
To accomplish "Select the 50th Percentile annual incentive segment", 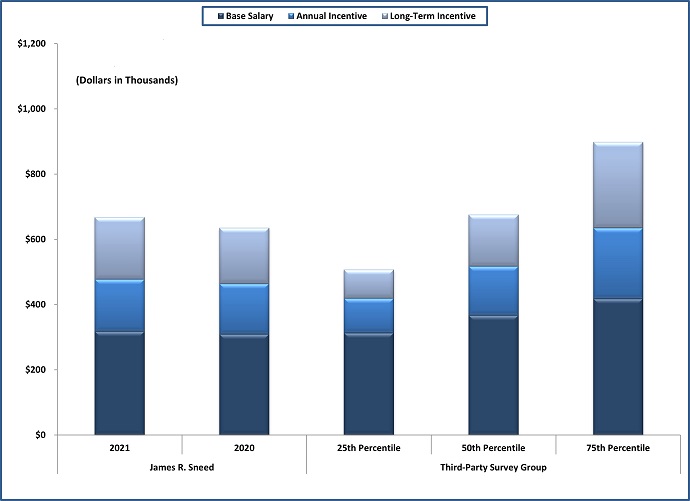I will (493, 291).
